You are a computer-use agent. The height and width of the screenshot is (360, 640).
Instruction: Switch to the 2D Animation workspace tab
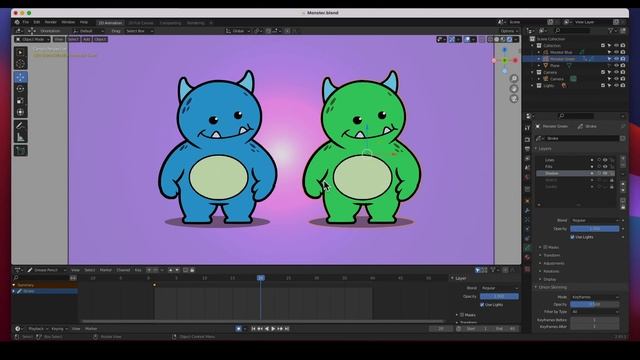pyautogui.click(x=110, y=23)
